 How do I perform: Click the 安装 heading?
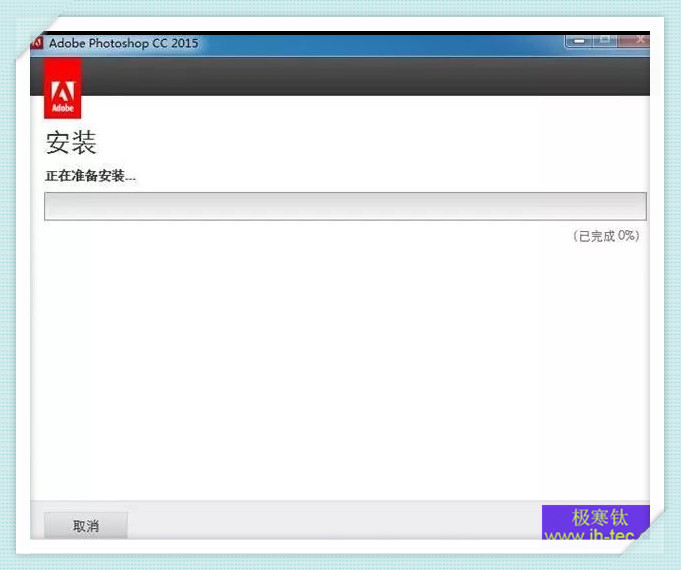[x=71, y=142]
